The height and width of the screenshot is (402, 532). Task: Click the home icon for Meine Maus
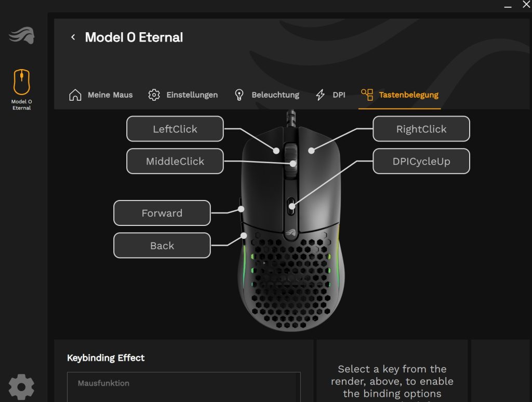75,95
